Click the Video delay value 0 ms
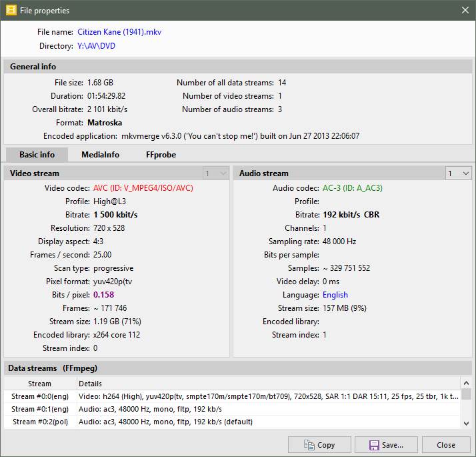The width and height of the screenshot is (476, 457). pyautogui.click(x=331, y=282)
